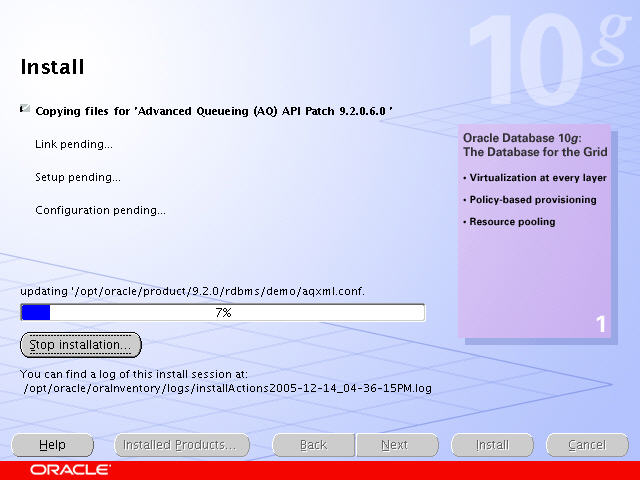
Task: Select the 'Link pending...' status text
Action: [x=74, y=144]
